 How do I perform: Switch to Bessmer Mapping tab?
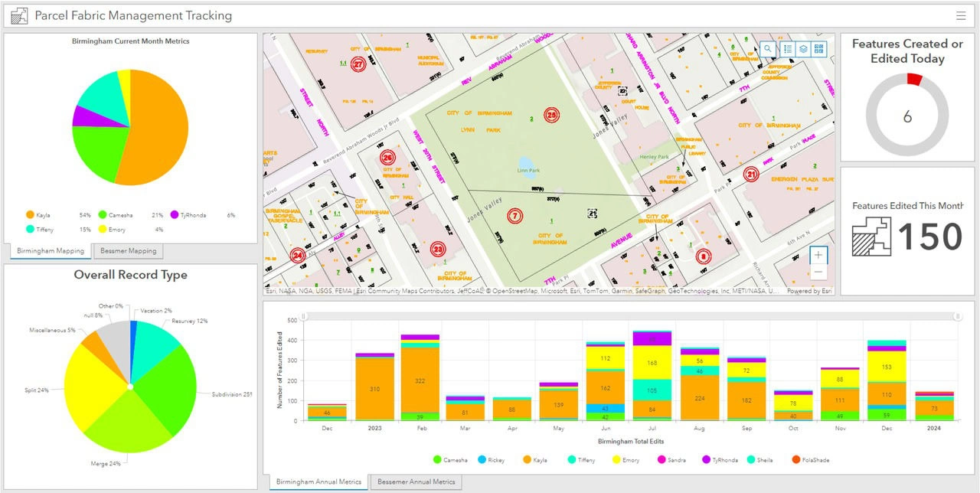(x=129, y=251)
